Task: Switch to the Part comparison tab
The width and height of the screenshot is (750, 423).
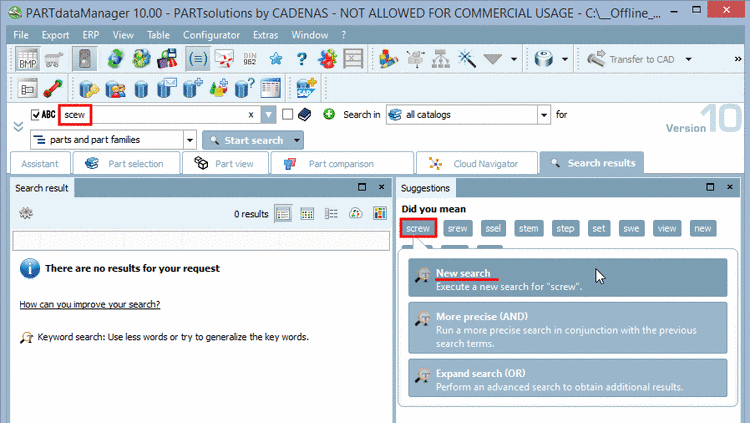Action: [342, 164]
